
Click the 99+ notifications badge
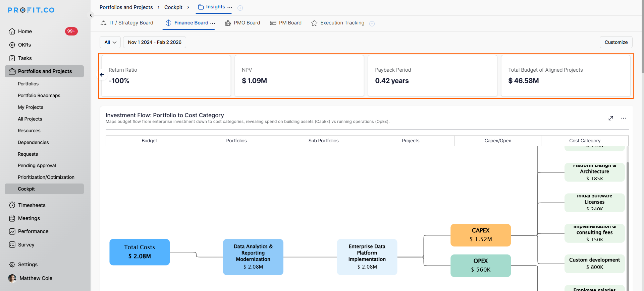(x=71, y=31)
